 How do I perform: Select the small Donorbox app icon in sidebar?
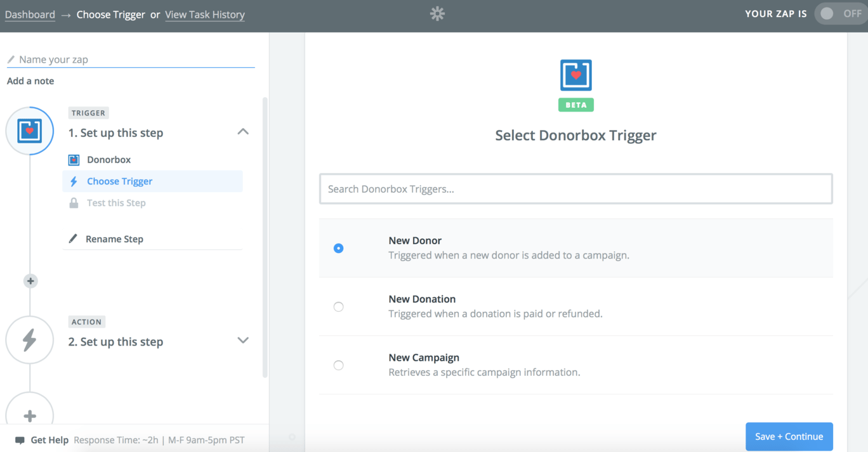click(74, 160)
